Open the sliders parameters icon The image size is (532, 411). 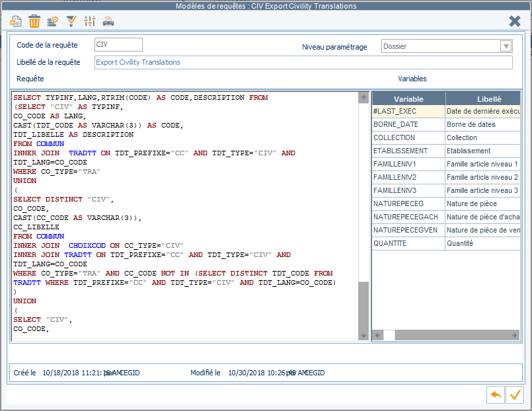[x=90, y=21]
